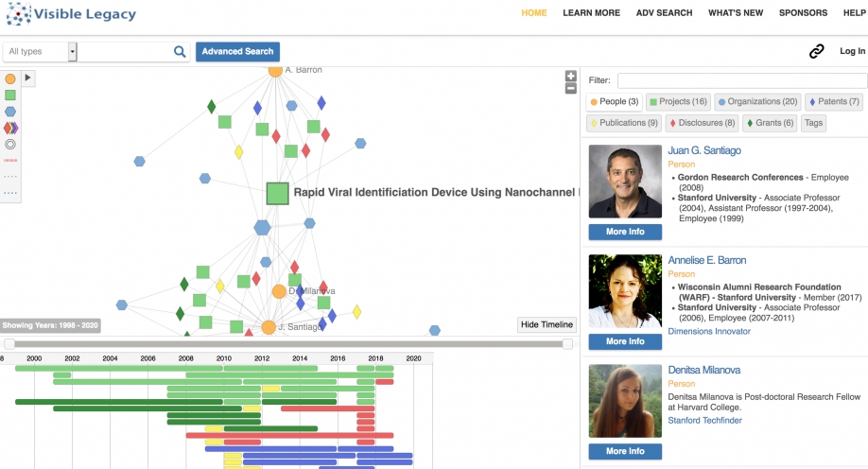Toggle the Patents (7) filter
Screen dimensions: 868x469
pyautogui.click(x=833, y=102)
